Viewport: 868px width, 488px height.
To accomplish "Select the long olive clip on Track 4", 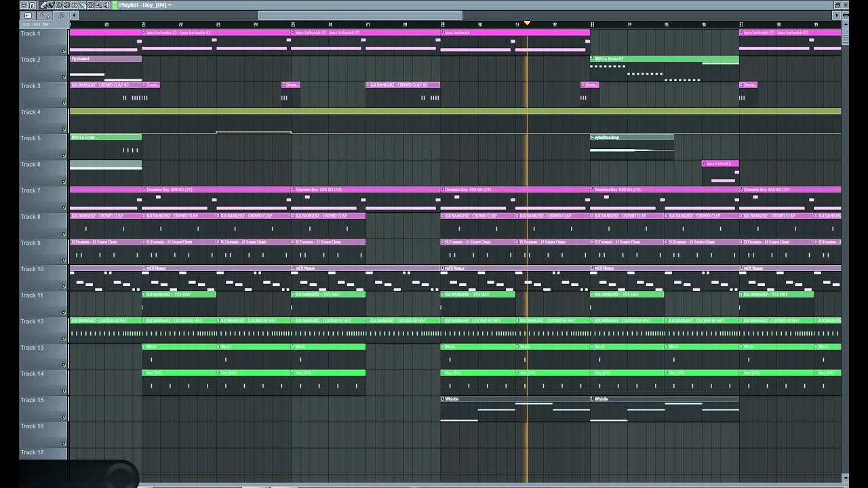I will point(455,111).
